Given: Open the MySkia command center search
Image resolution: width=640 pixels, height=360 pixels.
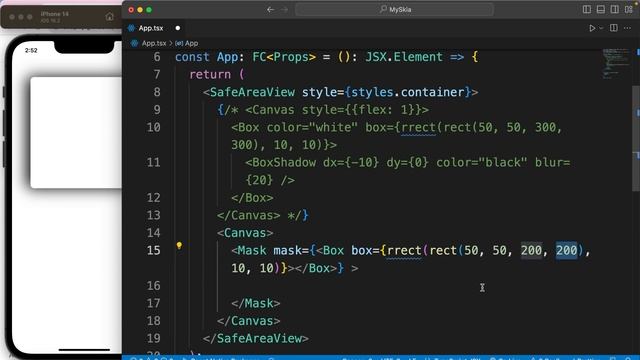Looking at the screenshot, I should pyautogui.click(x=394, y=9).
